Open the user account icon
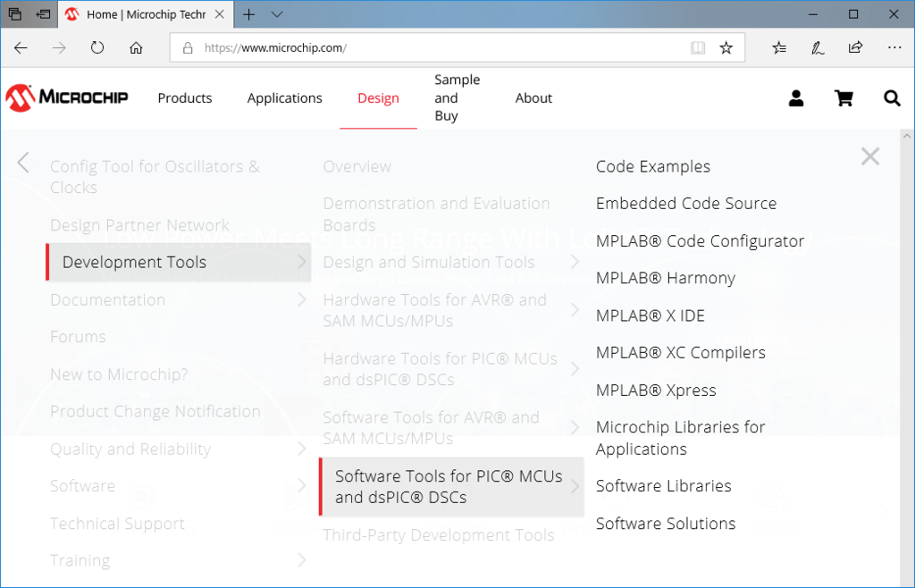The image size is (915, 588). (x=796, y=98)
